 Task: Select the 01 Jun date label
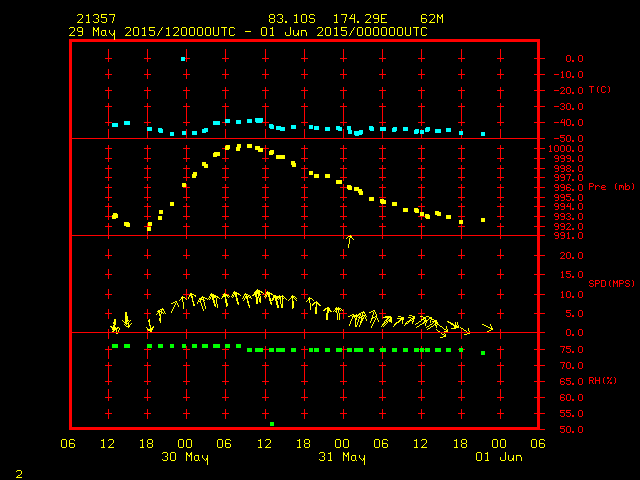(499, 457)
